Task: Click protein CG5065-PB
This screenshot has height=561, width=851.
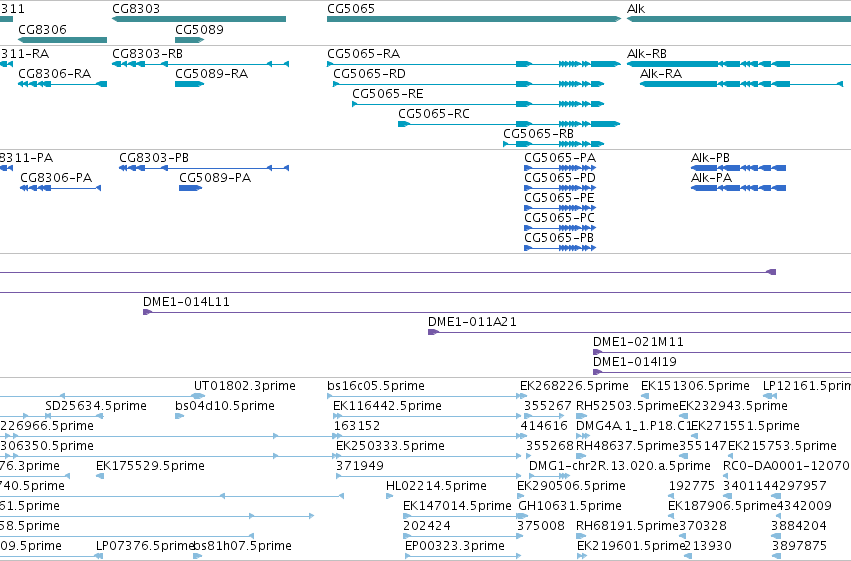Action: tap(560, 248)
